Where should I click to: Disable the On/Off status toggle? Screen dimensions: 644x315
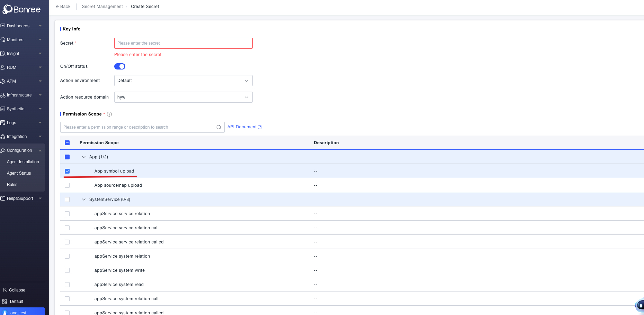[119, 66]
